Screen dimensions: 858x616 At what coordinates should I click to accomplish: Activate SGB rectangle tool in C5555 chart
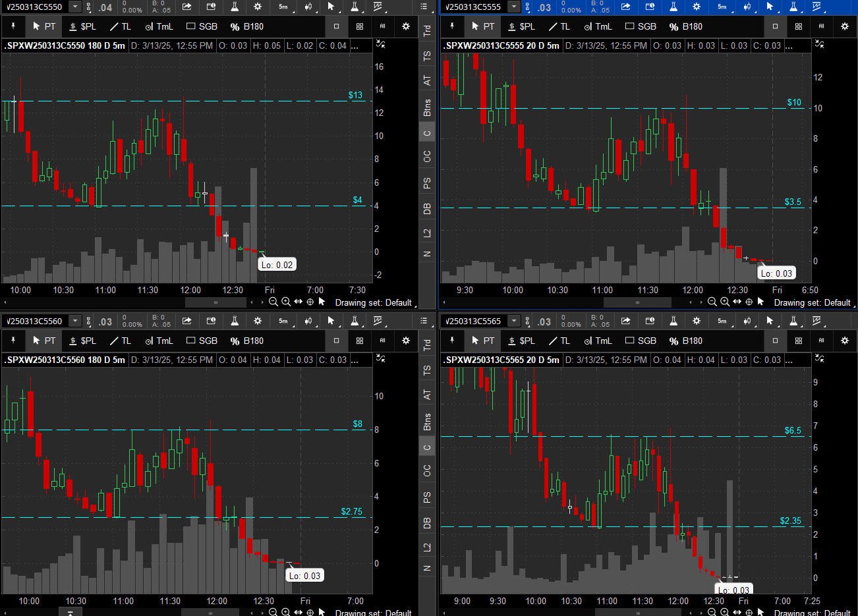pos(641,26)
